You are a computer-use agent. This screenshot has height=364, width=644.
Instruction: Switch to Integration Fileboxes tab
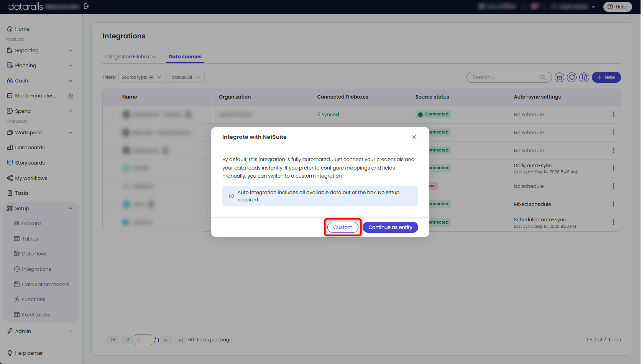[130, 56]
